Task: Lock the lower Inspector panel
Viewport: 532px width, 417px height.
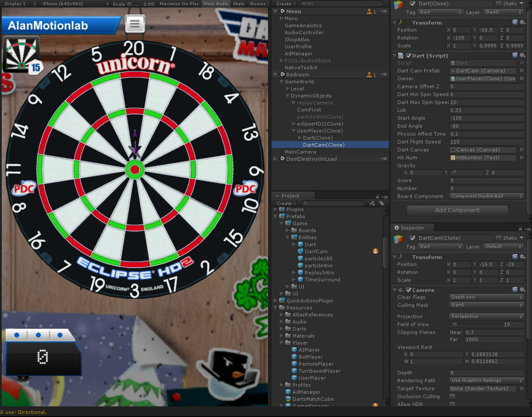Action: [520, 229]
